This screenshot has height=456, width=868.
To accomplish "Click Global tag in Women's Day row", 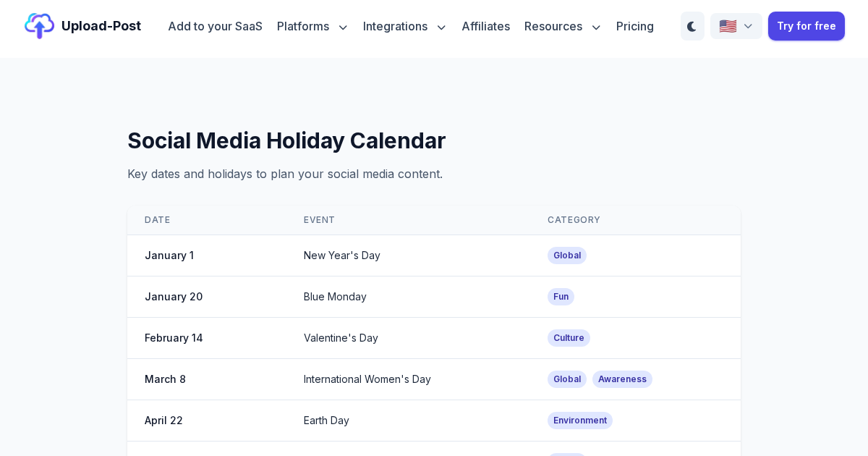I will pos(567,379).
